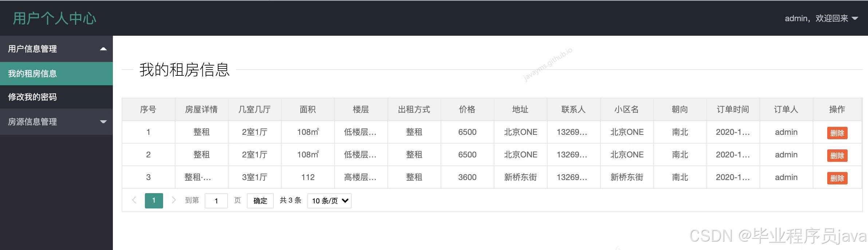This screenshot has height=250, width=868.
Task: Click 北京ONE address in row 1
Action: [520, 132]
